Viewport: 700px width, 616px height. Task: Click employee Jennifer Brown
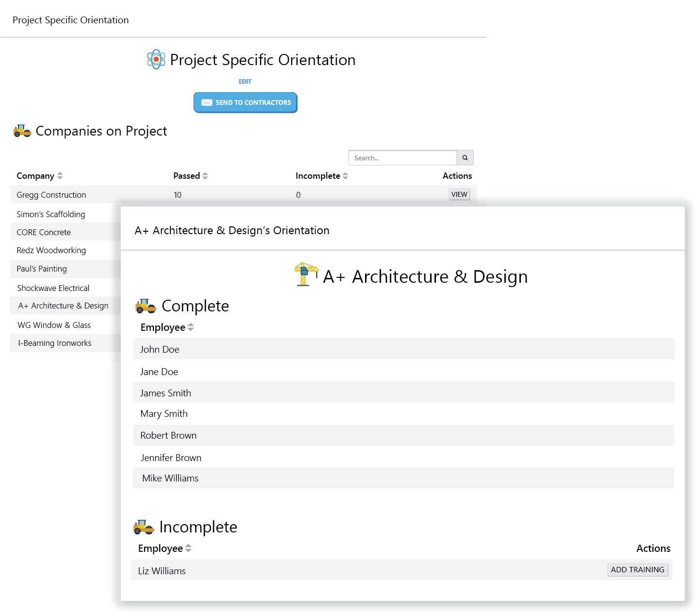coord(171,458)
